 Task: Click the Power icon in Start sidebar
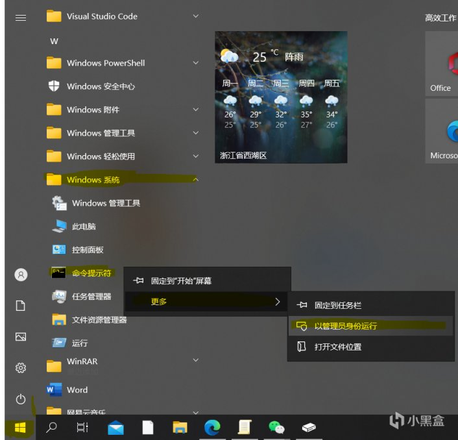click(x=21, y=399)
